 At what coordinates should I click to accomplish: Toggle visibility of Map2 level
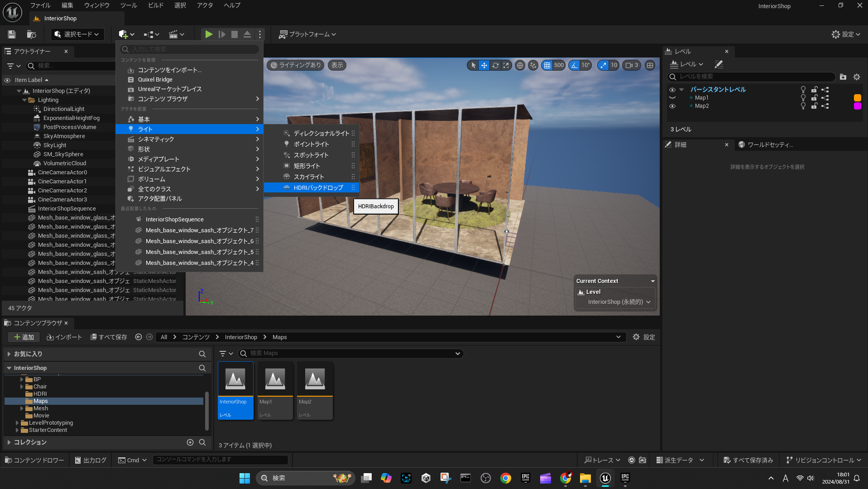[672, 106]
